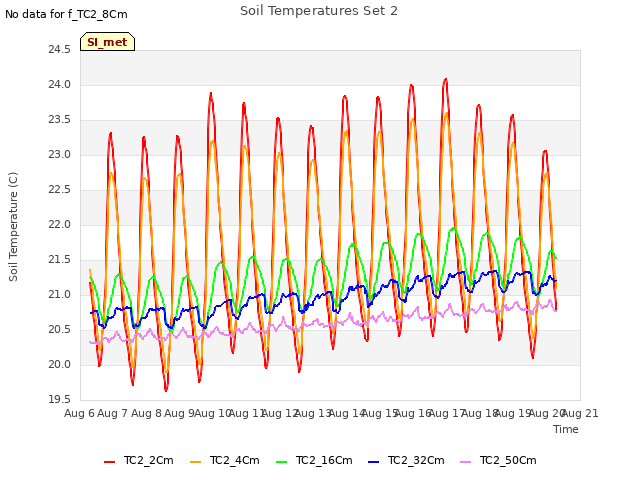Click the 23.0 y-axis tick label

60,155
